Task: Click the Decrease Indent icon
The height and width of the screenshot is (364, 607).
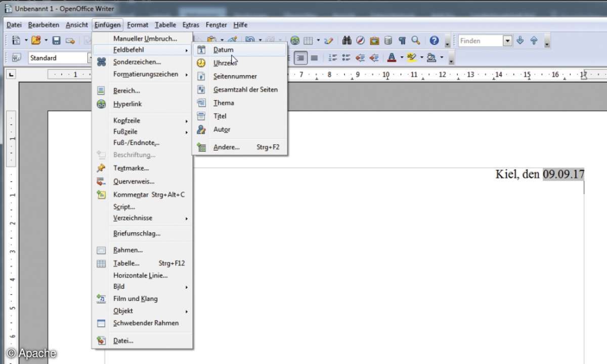Action: click(x=360, y=58)
